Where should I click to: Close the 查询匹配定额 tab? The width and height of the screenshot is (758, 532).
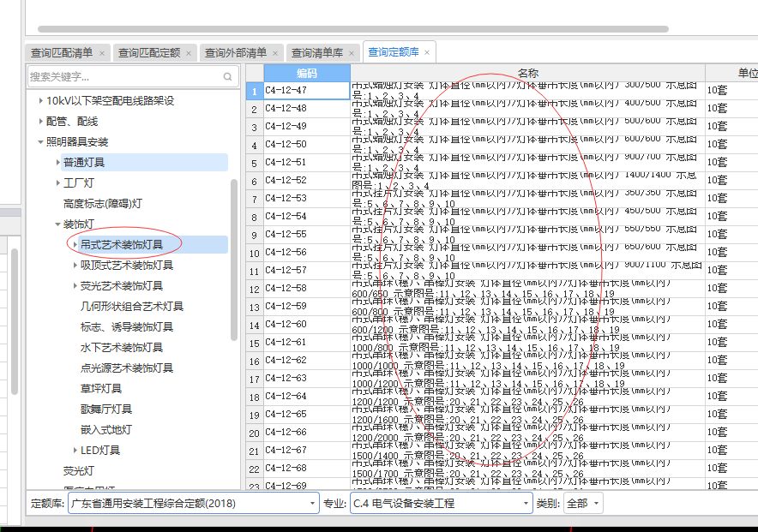point(189,53)
